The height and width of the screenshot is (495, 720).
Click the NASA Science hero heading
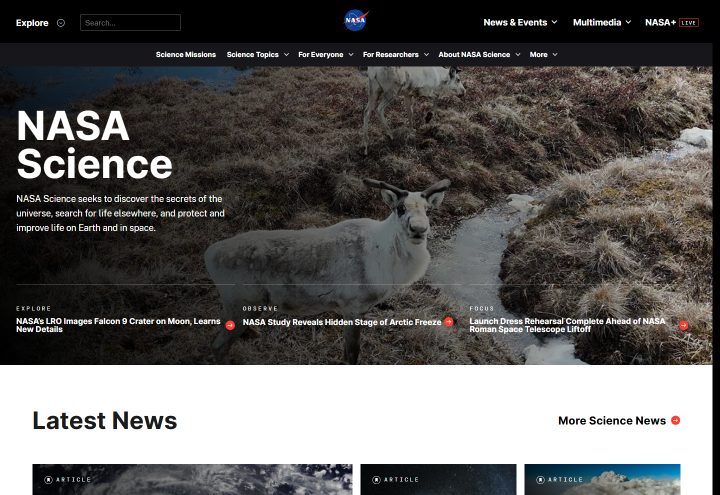click(94, 145)
